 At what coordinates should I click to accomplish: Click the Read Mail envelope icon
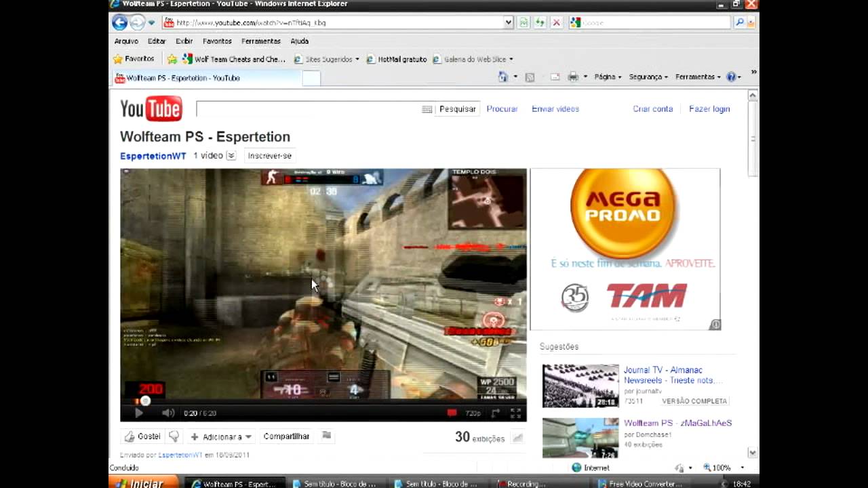(x=555, y=77)
